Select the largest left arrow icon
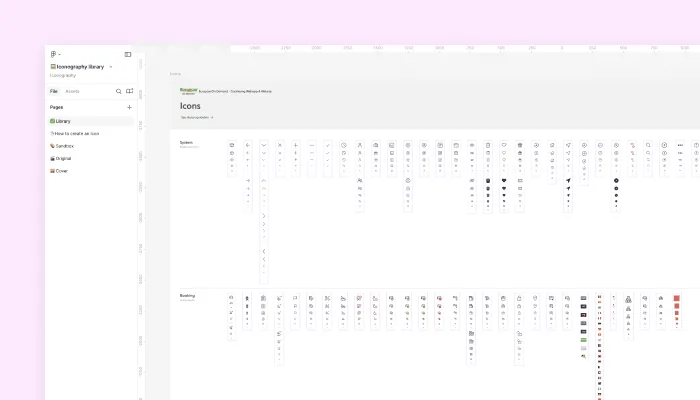The height and width of the screenshot is (400, 700). (248, 145)
